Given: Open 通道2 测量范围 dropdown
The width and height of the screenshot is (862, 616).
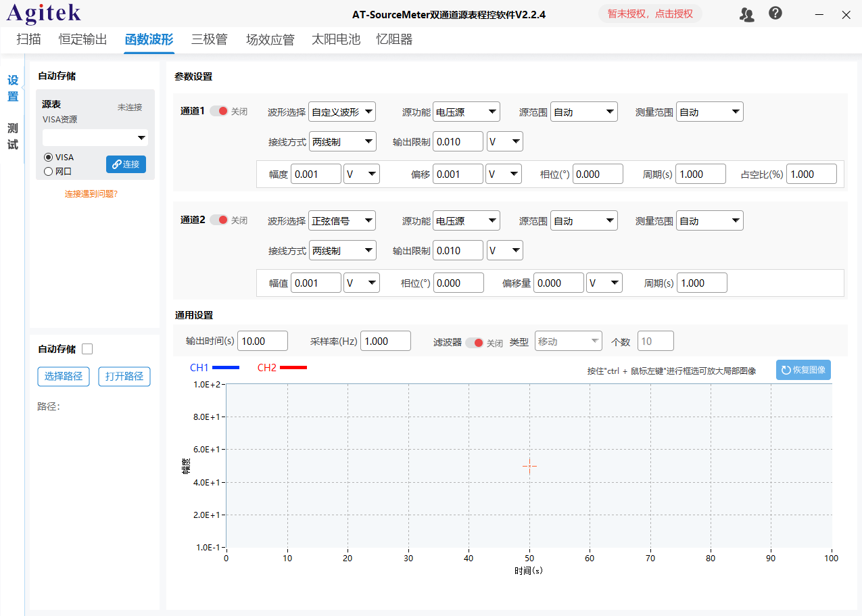Looking at the screenshot, I should pos(710,221).
